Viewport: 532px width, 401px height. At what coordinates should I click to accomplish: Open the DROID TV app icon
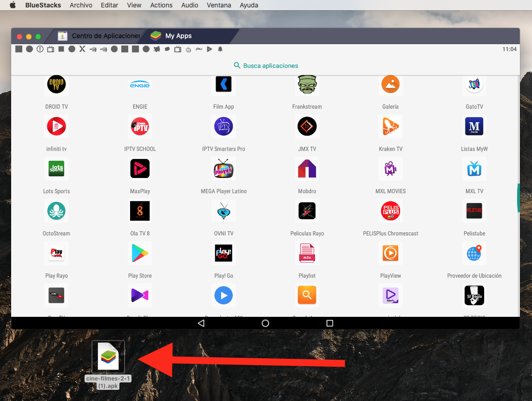(56, 85)
